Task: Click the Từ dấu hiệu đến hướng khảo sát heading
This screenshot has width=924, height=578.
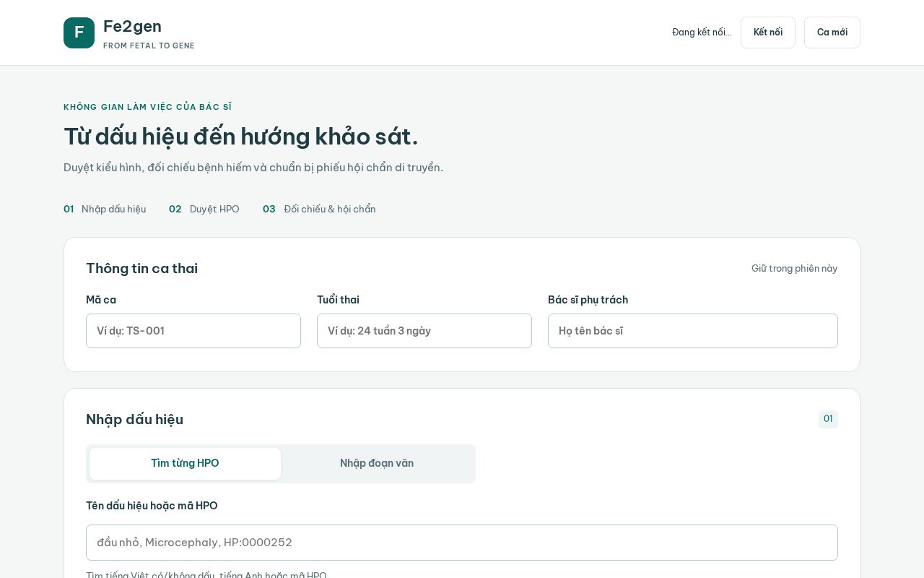Action: pyautogui.click(x=241, y=137)
